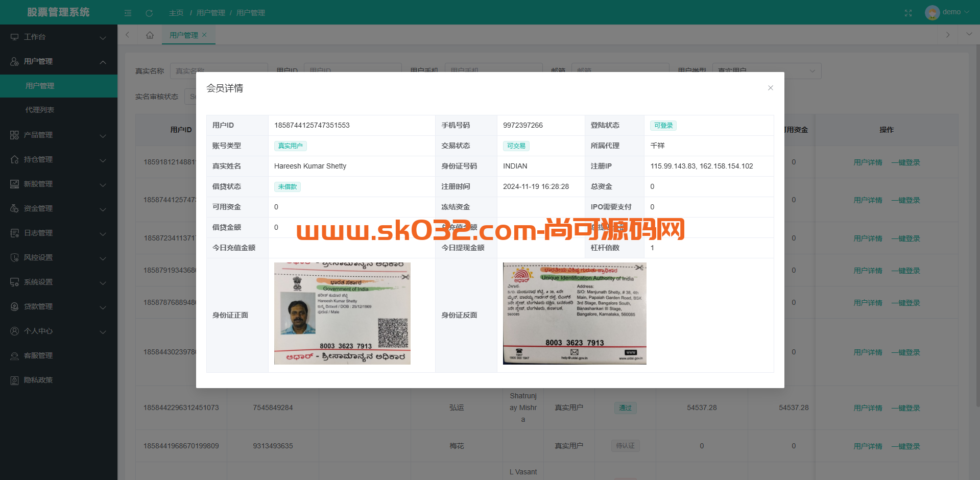The image size is (980, 480).
Task: Expand the 资金管理 menu chevron
Action: (x=103, y=209)
